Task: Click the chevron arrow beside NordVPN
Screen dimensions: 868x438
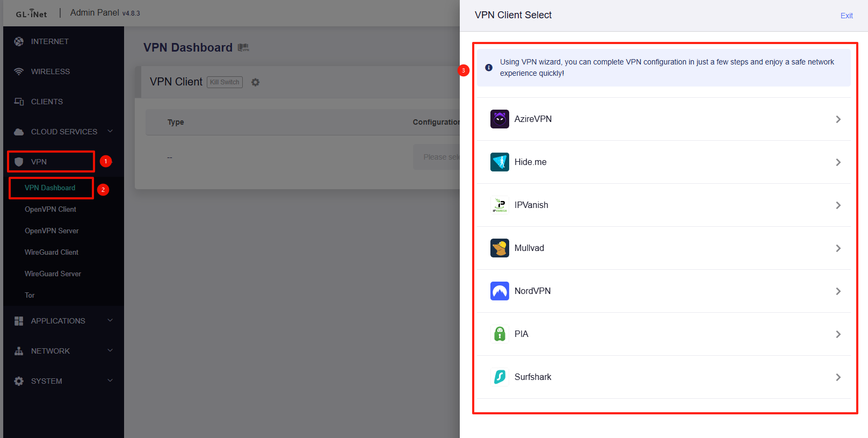Action: tap(838, 291)
